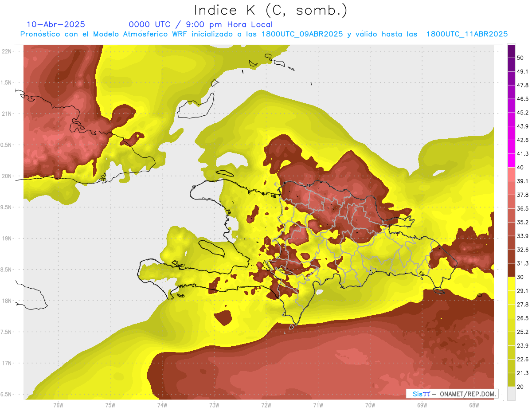Click the legend value '41.3'
532x411 pixels.
tap(523, 154)
